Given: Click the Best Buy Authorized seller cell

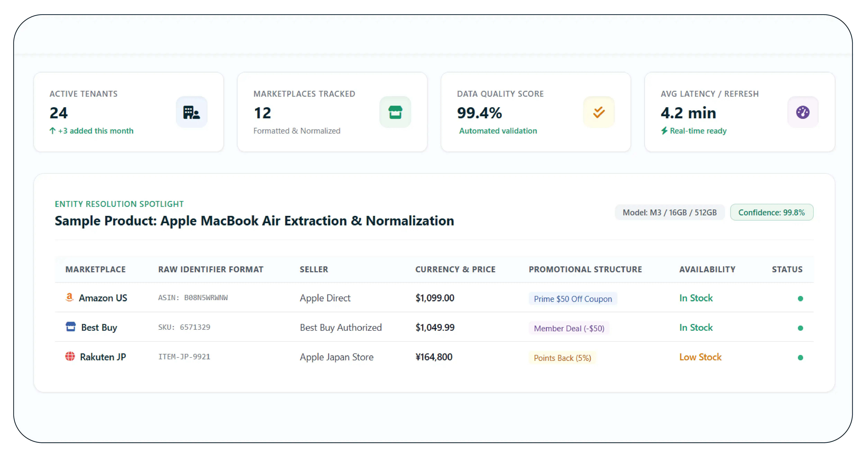Looking at the screenshot, I should click(x=341, y=328).
